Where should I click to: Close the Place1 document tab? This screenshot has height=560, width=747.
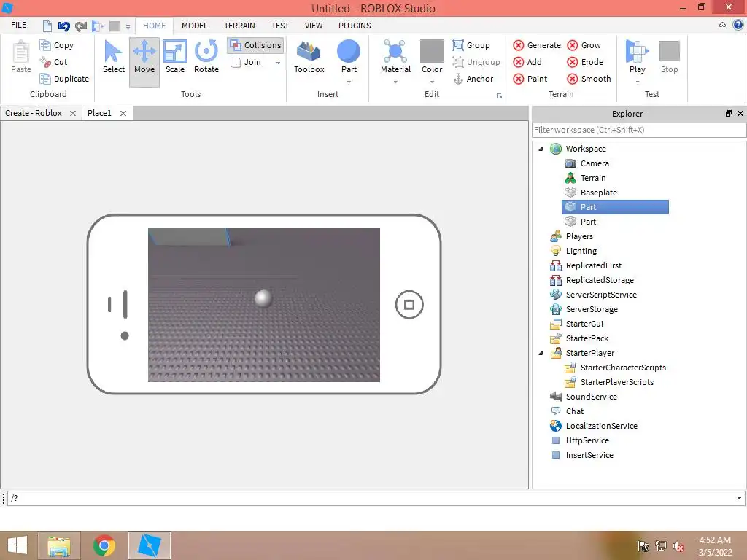pos(123,113)
